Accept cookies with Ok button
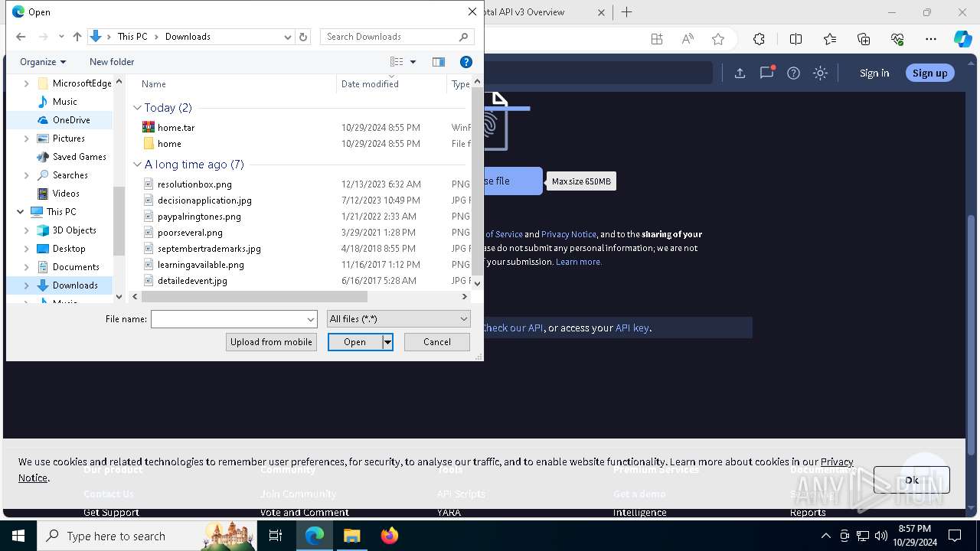The image size is (980, 551). pyautogui.click(x=912, y=480)
